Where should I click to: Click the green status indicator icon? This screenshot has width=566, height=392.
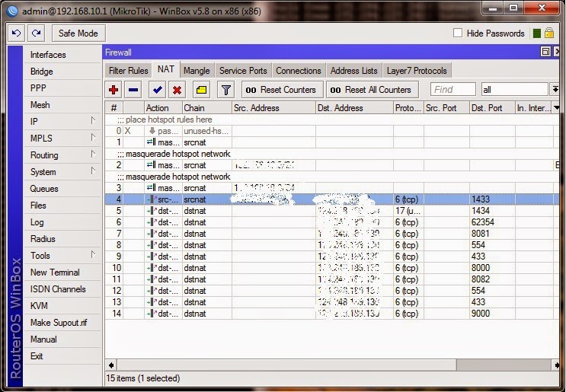[537, 33]
